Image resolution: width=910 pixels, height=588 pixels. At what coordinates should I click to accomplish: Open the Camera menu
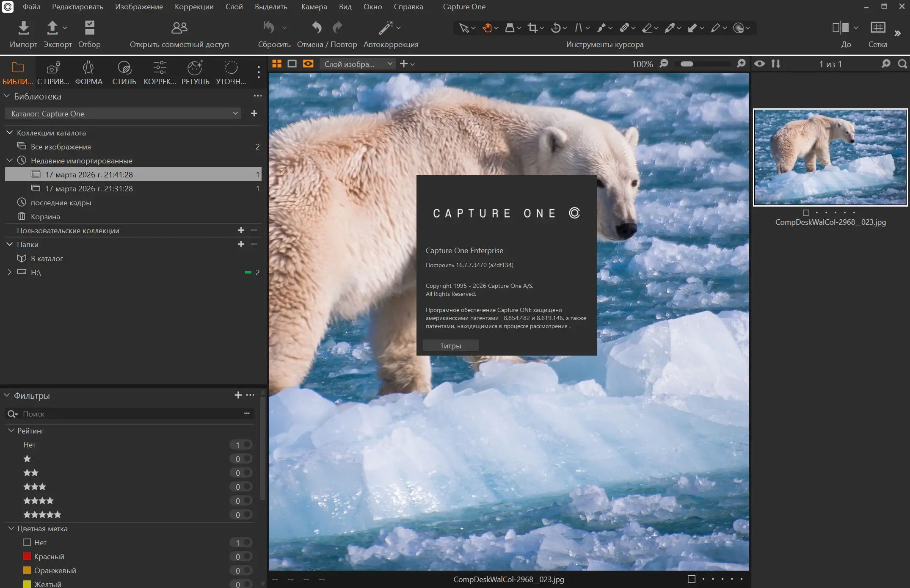(314, 7)
